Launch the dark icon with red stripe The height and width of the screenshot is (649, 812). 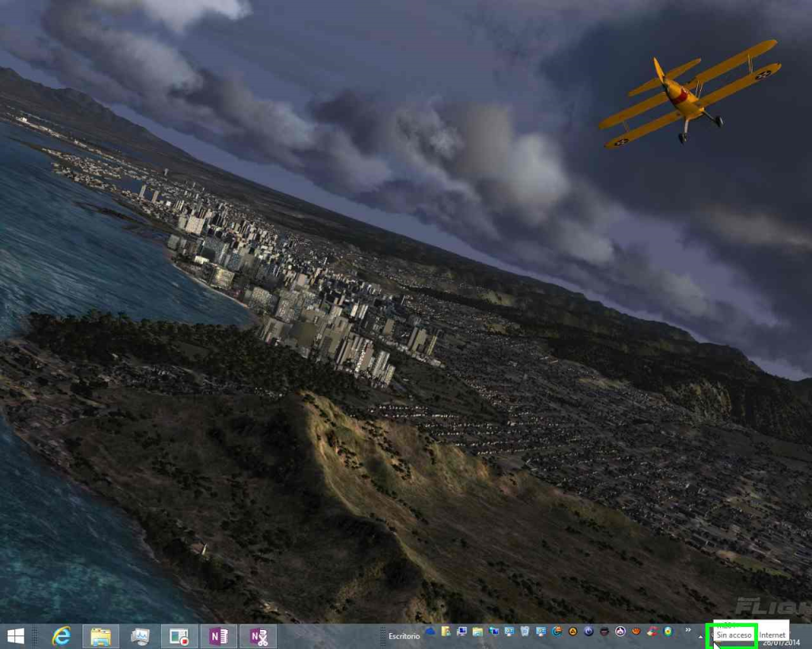click(x=604, y=632)
